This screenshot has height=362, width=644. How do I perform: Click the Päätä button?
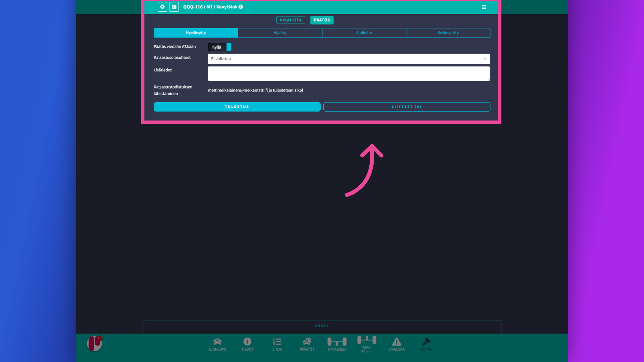tap(322, 326)
